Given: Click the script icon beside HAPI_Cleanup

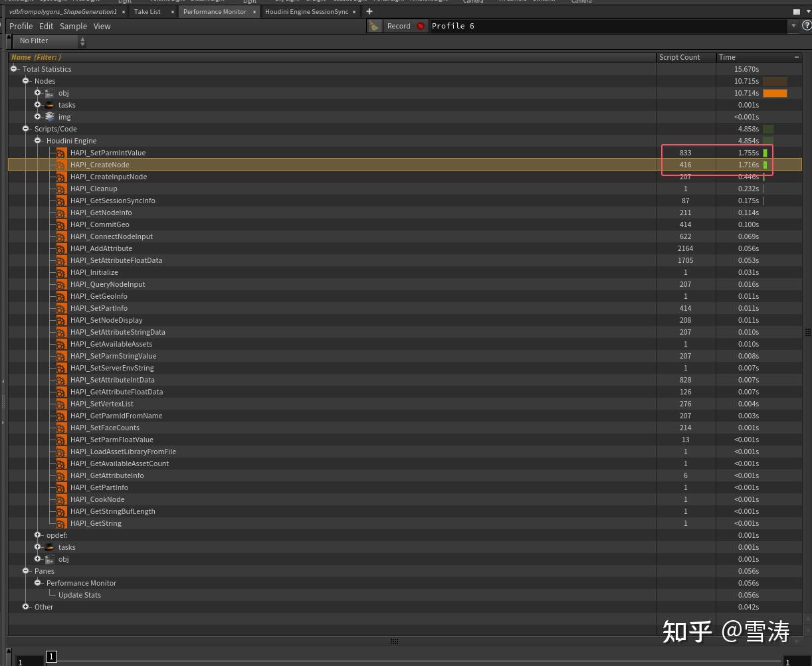Looking at the screenshot, I should (x=61, y=189).
